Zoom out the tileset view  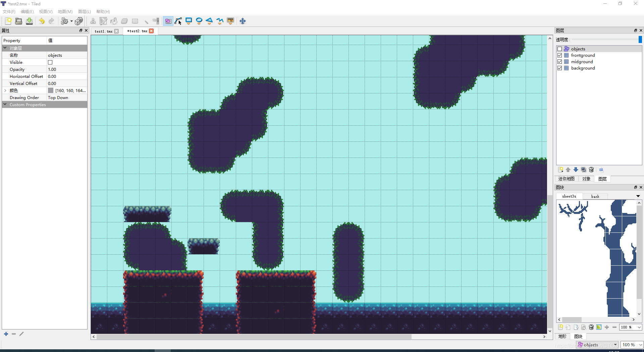[x=614, y=327]
